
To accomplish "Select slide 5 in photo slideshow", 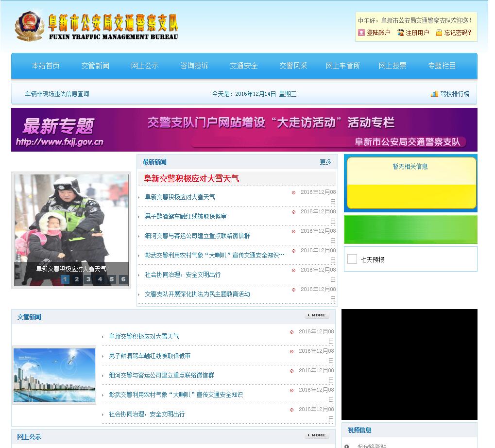I will pos(112,279).
